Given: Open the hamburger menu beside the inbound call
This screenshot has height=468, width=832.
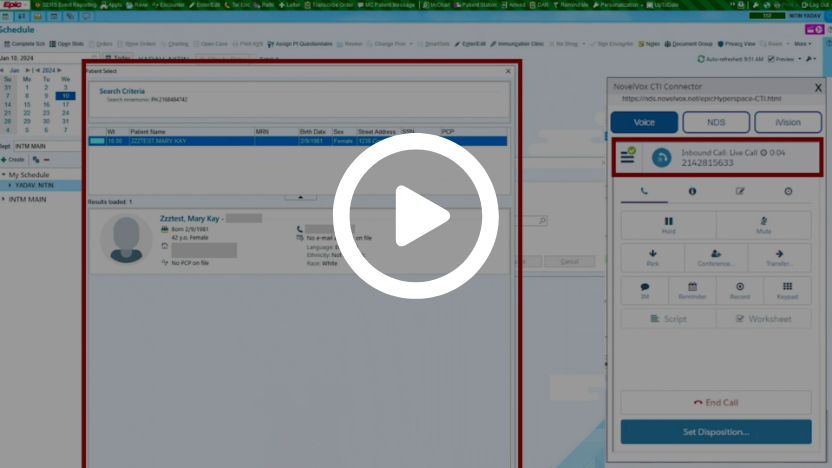Looking at the screenshot, I should click(x=628, y=157).
